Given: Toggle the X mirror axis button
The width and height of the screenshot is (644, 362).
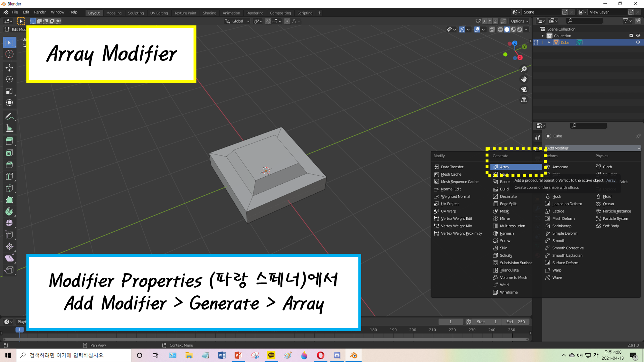Looking at the screenshot, I should coord(484,21).
